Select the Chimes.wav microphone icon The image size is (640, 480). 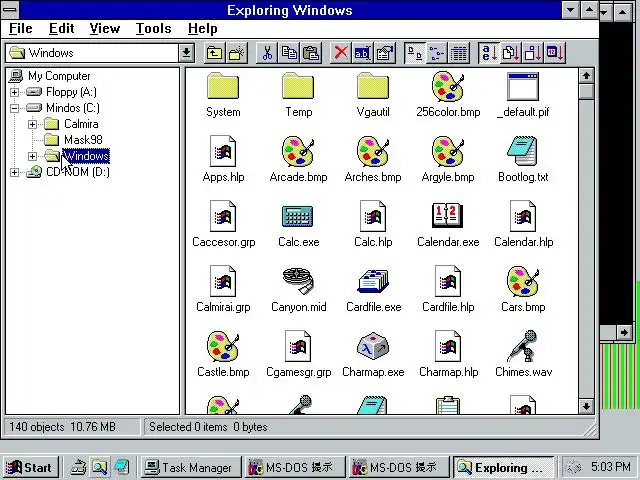pos(523,355)
